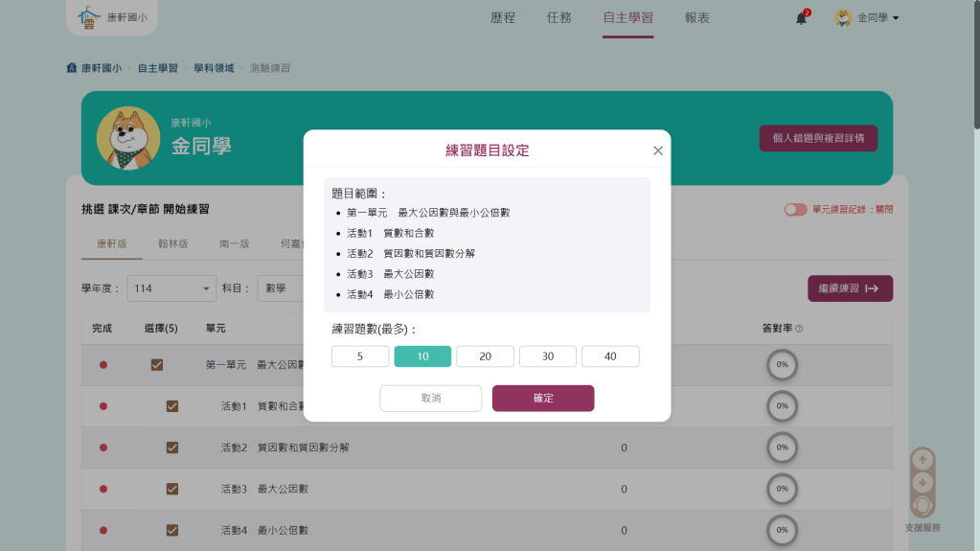Image resolution: width=980 pixels, height=551 pixels.
Task: Click the Shiba profile picture on banner
Action: pos(128,138)
